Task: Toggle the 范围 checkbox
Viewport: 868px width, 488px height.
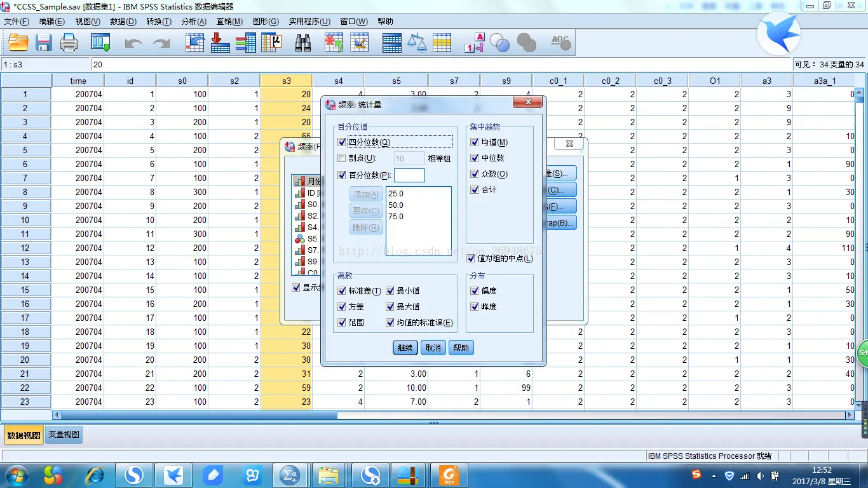Action: [342, 323]
